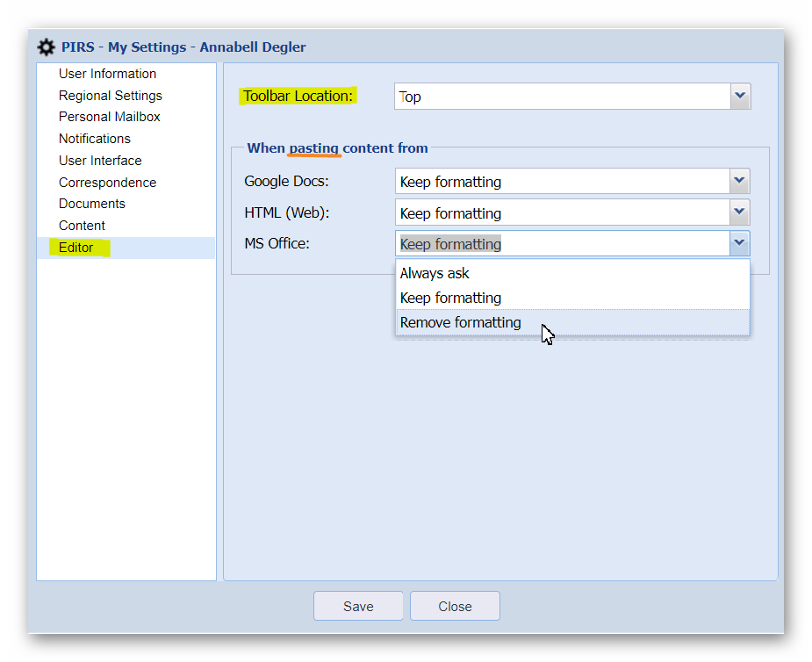Expand the HTML (Web) paste dropdown arrow

coord(740,212)
